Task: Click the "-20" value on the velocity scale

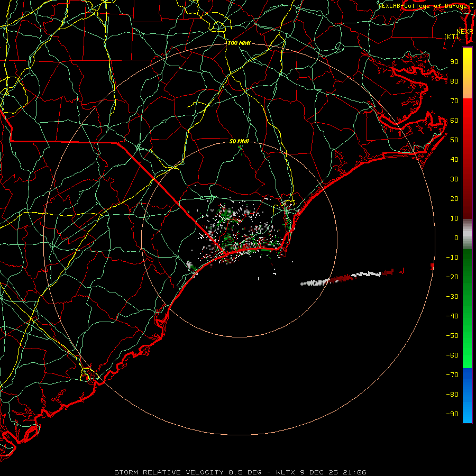Action: coord(452,277)
